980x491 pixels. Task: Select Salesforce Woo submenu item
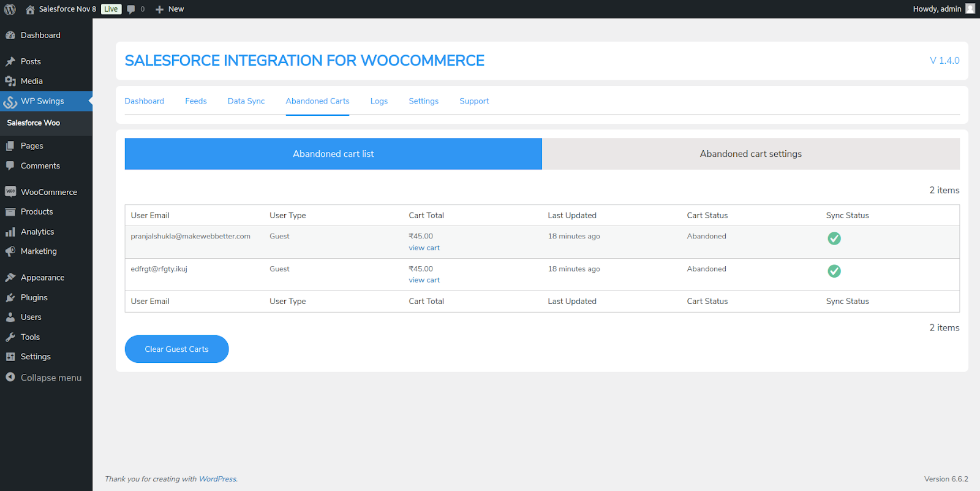[34, 123]
